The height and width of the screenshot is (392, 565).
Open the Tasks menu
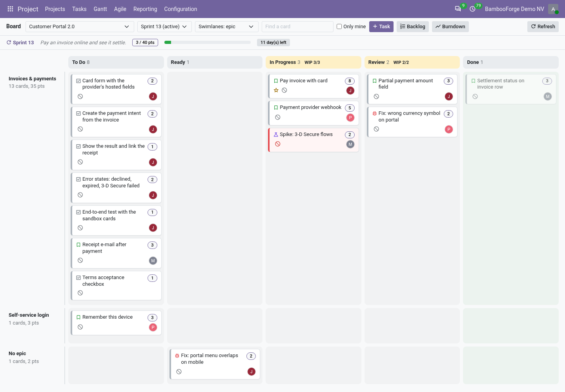click(x=79, y=9)
